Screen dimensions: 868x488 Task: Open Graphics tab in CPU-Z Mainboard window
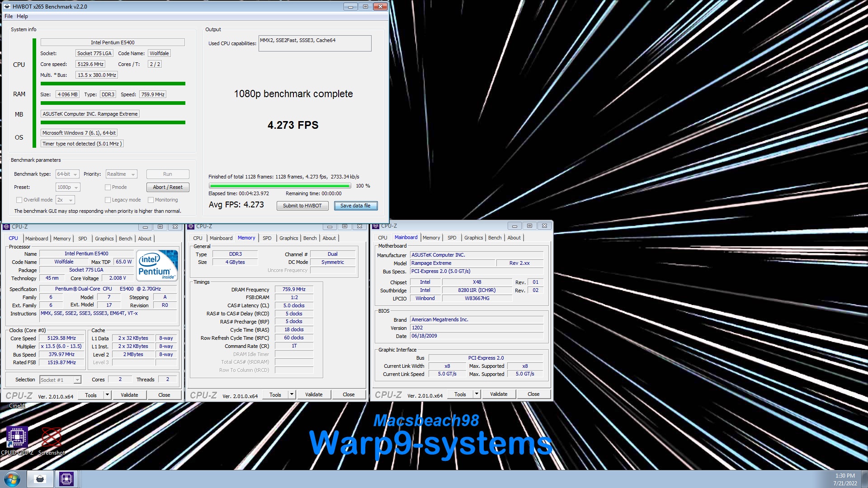pos(473,238)
